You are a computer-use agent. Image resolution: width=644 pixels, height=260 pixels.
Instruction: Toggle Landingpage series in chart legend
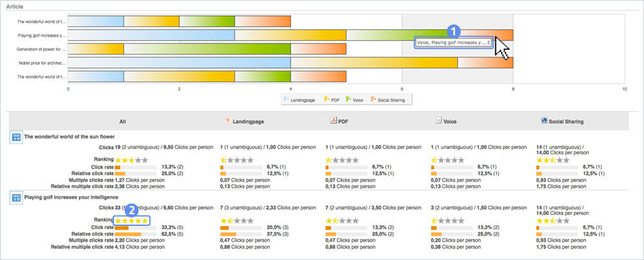click(303, 100)
